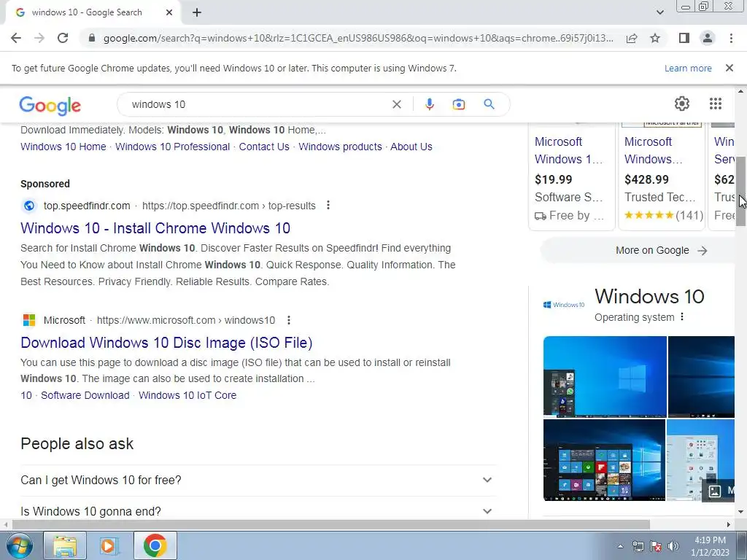The width and height of the screenshot is (747, 560).
Task: Open the taskbar clock and date
Action: tap(710, 546)
